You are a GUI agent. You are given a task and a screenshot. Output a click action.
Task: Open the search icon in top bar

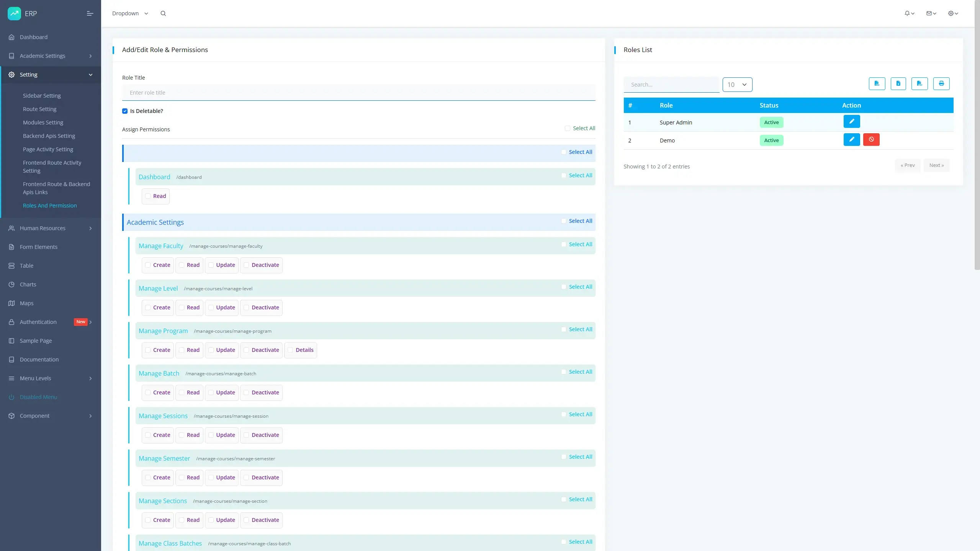(x=163, y=13)
